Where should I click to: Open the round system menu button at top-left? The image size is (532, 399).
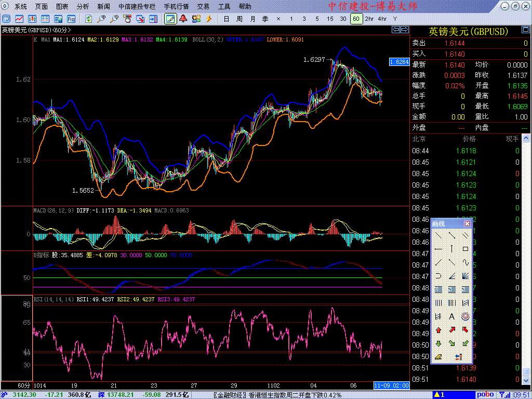[6, 6]
